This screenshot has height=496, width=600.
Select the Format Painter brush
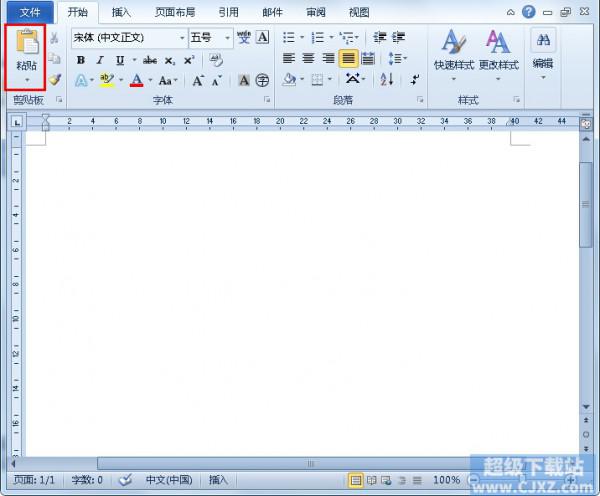tap(55, 80)
